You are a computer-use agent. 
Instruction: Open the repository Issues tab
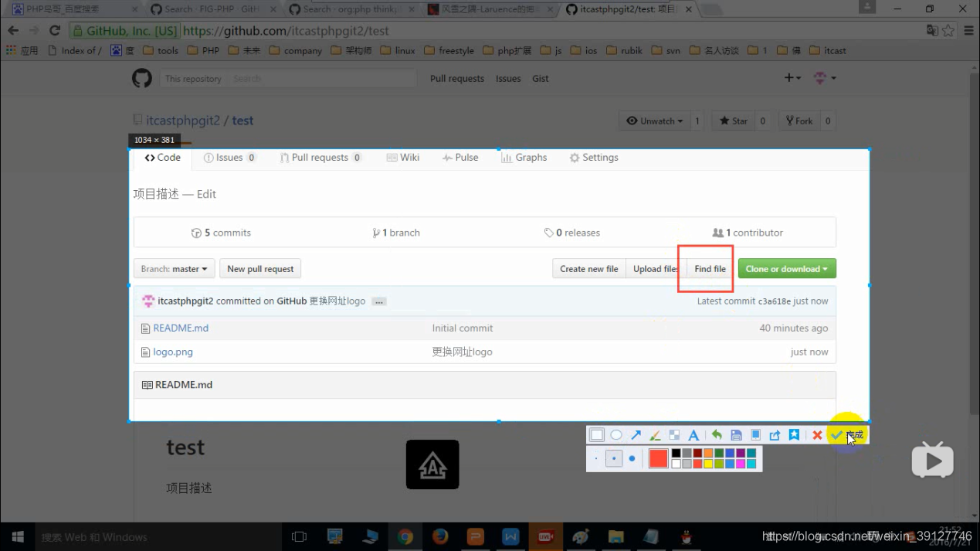[x=229, y=158]
